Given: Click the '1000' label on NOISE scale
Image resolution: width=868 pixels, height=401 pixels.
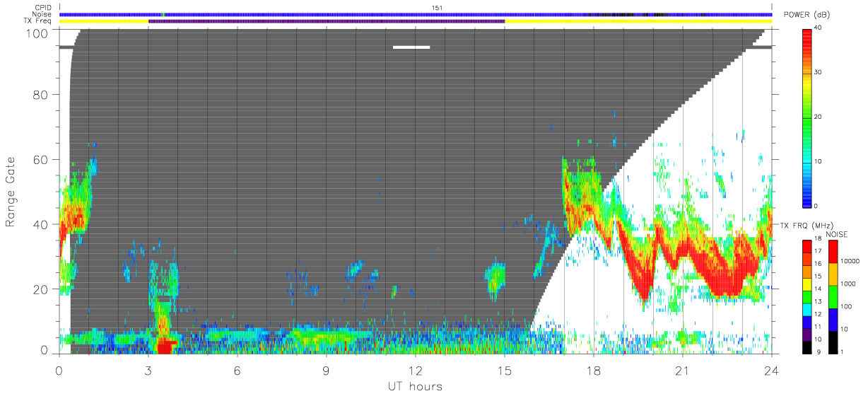Looking at the screenshot, I should tap(849, 284).
